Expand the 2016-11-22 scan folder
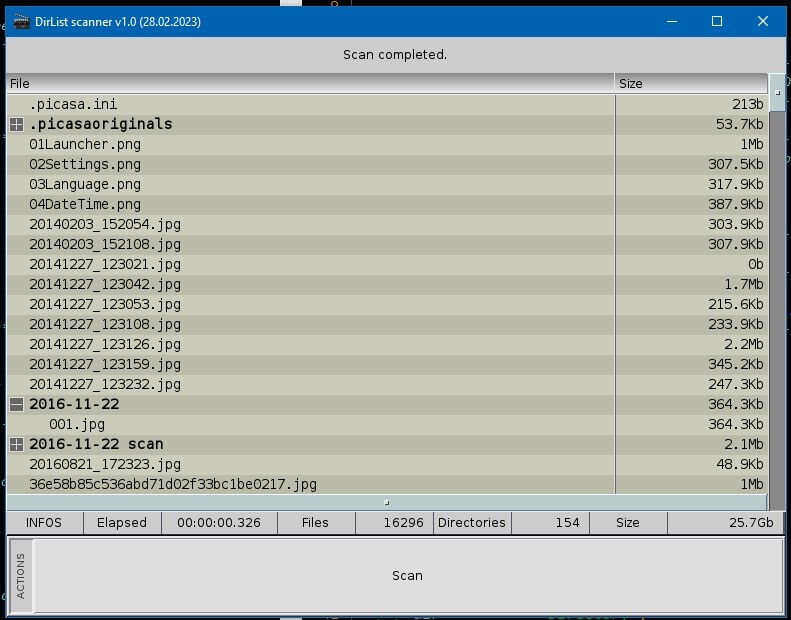Image resolution: width=791 pixels, height=620 pixels. click(x=17, y=444)
